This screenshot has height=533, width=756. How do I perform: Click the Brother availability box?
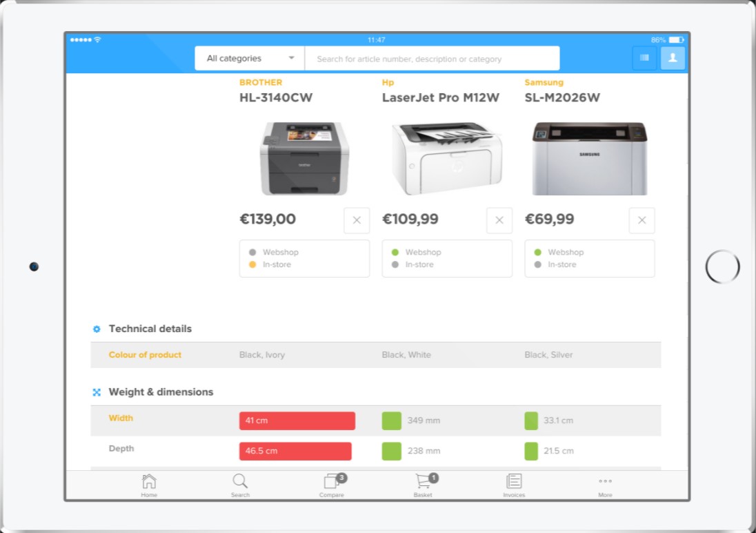coord(304,258)
